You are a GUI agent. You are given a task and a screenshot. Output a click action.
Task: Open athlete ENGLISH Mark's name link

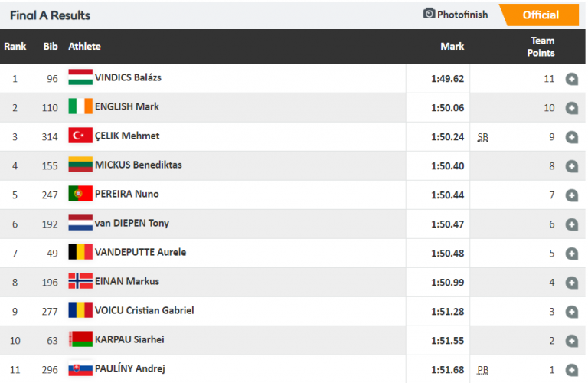coord(126,106)
